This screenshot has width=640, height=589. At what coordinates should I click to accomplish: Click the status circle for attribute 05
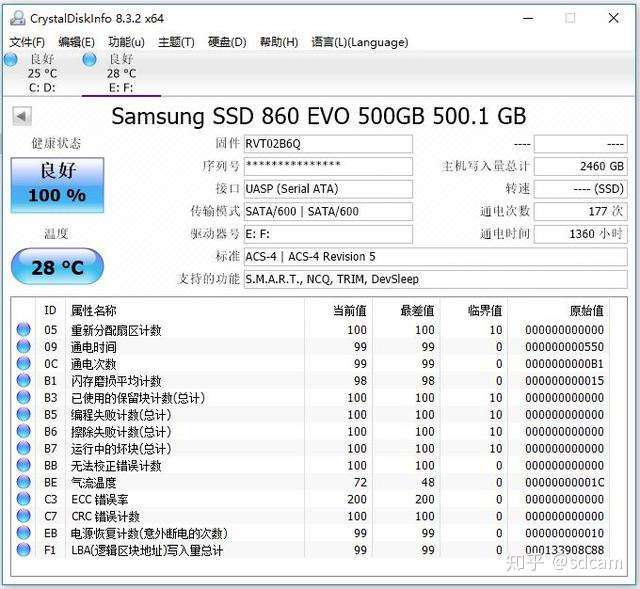24,329
